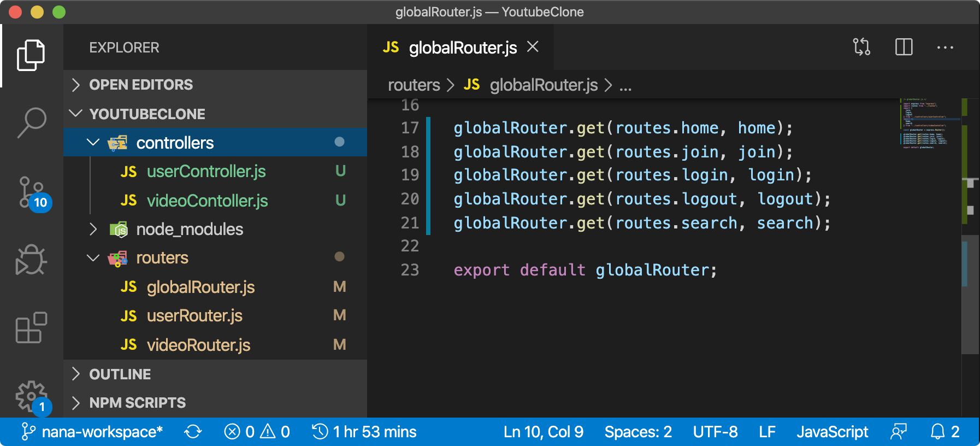Screen dimensions: 980x446
Task: Select language mode JavaScript
Action: (832, 432)
